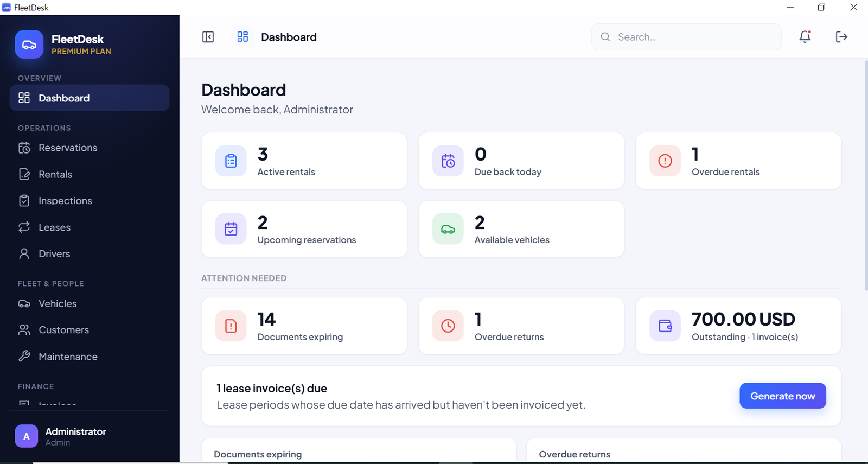Screen dimensions: 868x464
Task: Click the Documents expiring warning icon
Action: click(231, 326)
